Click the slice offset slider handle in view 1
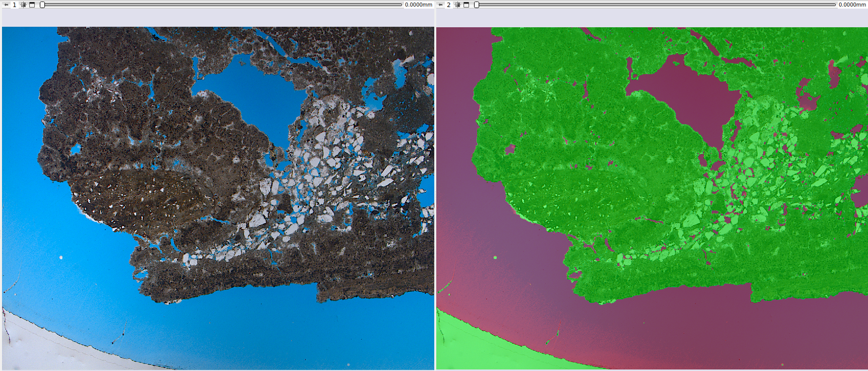Screen dimensions: 868x371 (x=43, y=5)
